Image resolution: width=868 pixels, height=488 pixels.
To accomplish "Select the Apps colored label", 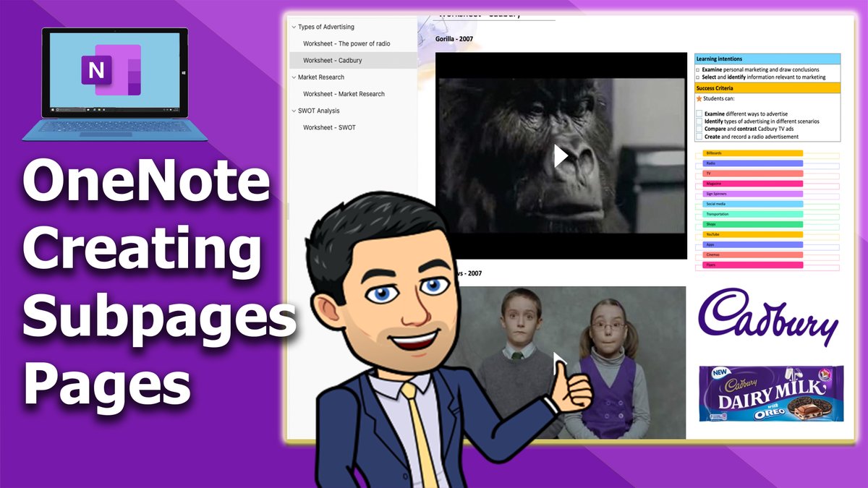I will tap(752, 244).
